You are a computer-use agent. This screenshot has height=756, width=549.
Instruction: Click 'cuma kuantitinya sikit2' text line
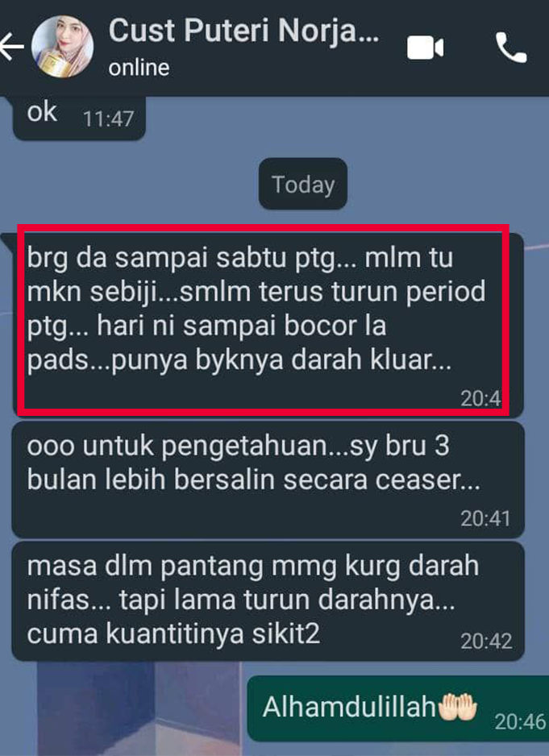173,633
